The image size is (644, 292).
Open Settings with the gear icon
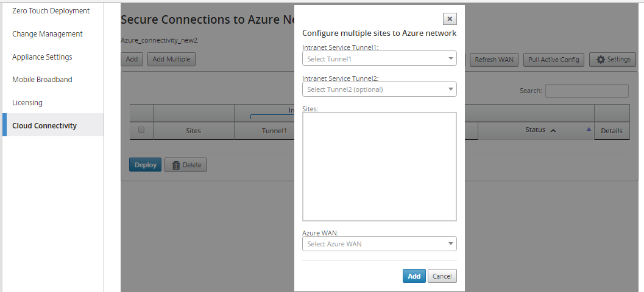pyautogui.click(x=613, y=60)
